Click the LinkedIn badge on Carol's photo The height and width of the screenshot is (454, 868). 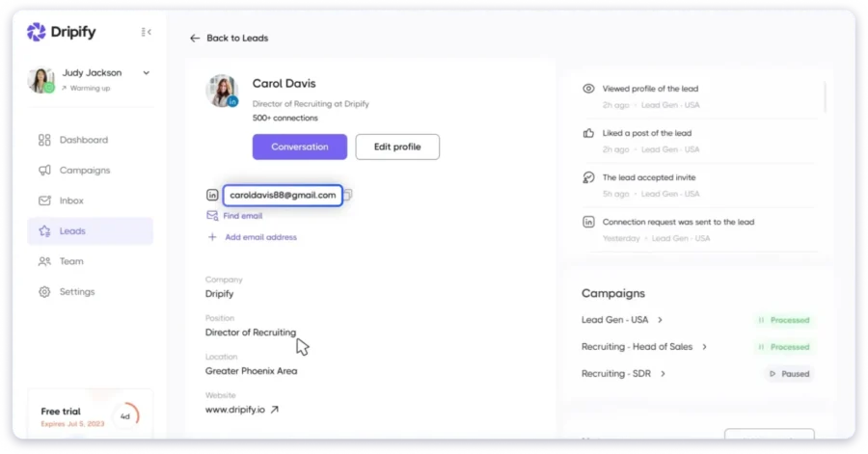coord(233,102)
